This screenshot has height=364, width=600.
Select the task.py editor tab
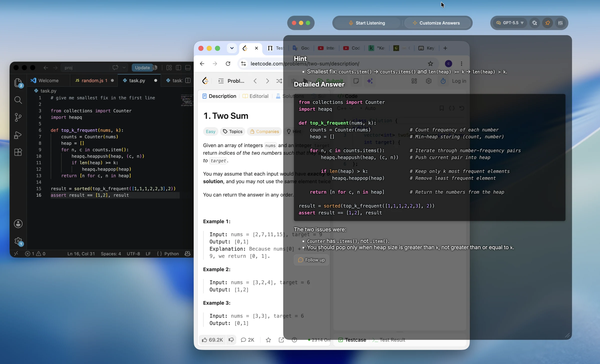(x=139, y=80)
